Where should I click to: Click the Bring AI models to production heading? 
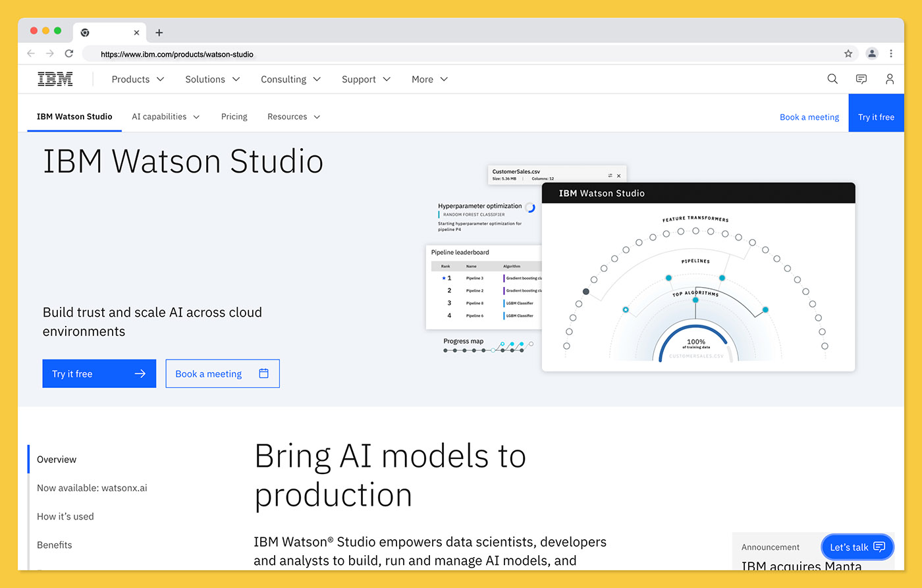coord(390,475)
